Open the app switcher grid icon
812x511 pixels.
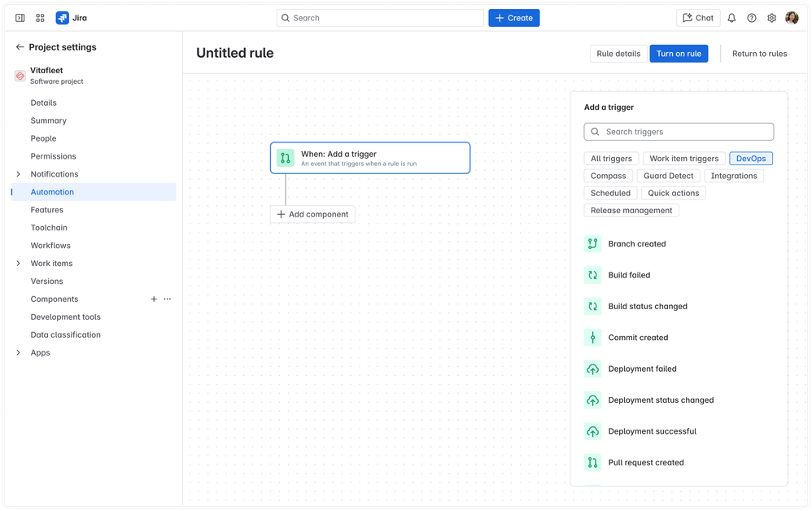(39, 17)
